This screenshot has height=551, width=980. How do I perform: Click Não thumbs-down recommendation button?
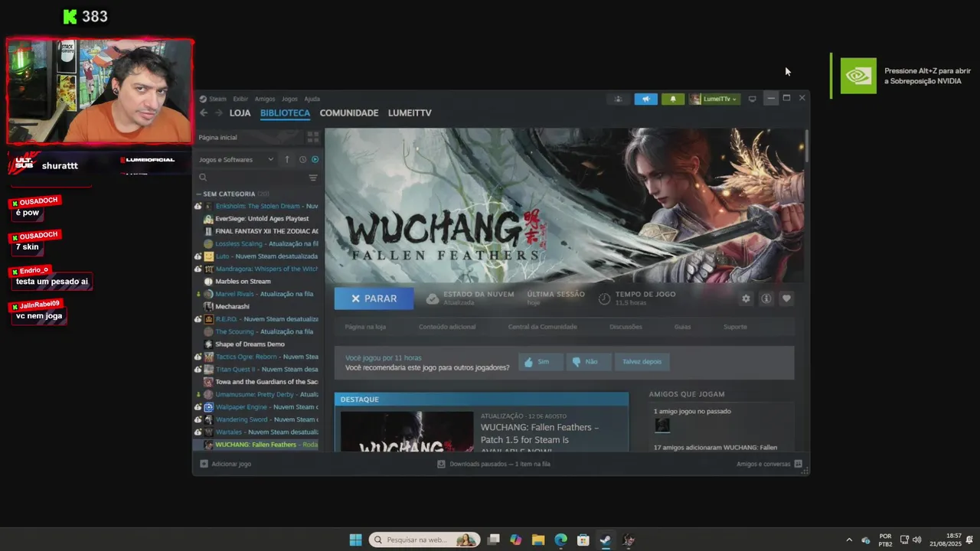click(x=588, y=361)
